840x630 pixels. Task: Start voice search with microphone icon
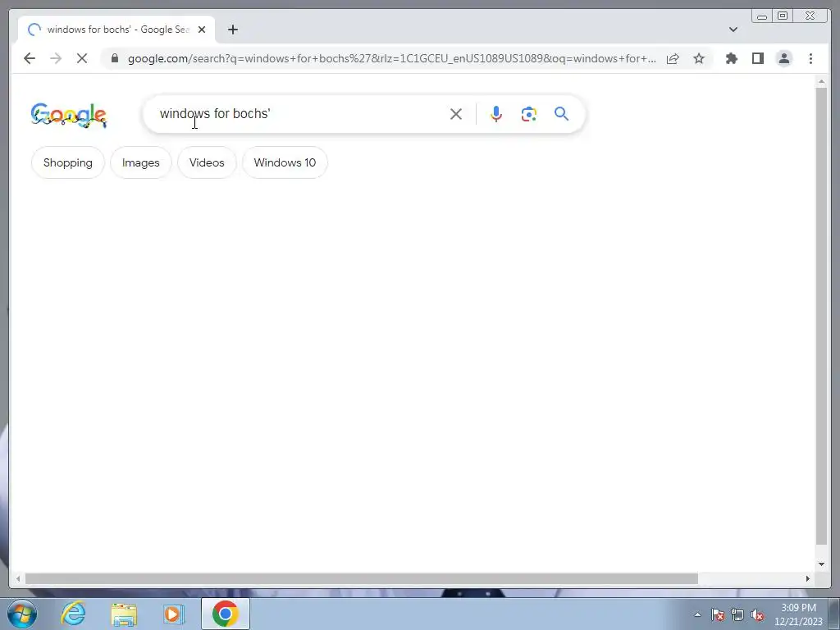pos(496,114)
